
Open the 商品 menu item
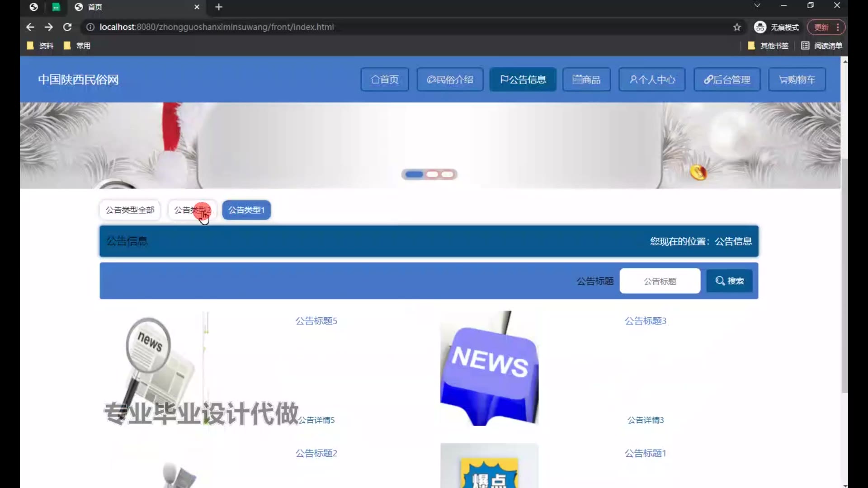[x=586, y=80]
